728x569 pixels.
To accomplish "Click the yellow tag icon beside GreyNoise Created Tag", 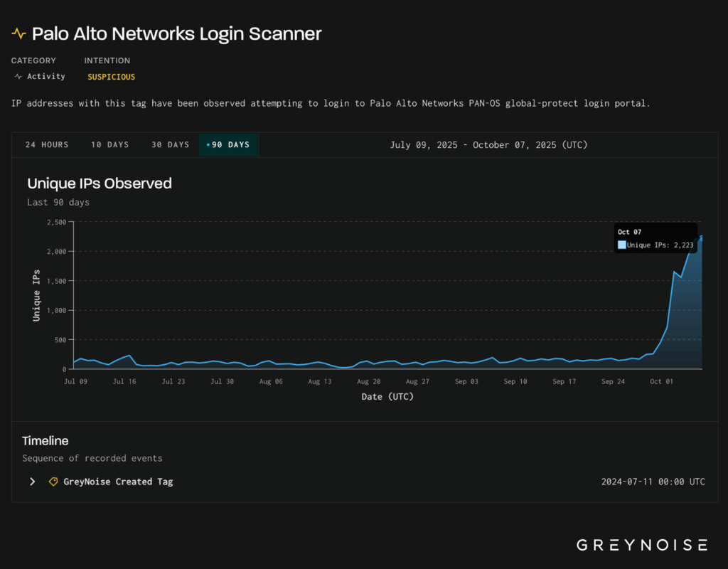I will pos(53,482).
